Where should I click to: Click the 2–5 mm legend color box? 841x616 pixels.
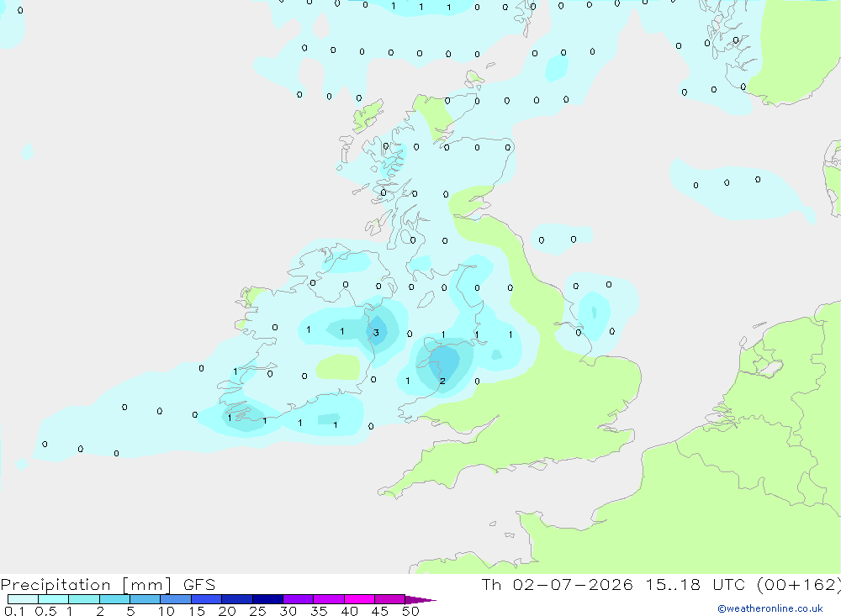[114, 599]
